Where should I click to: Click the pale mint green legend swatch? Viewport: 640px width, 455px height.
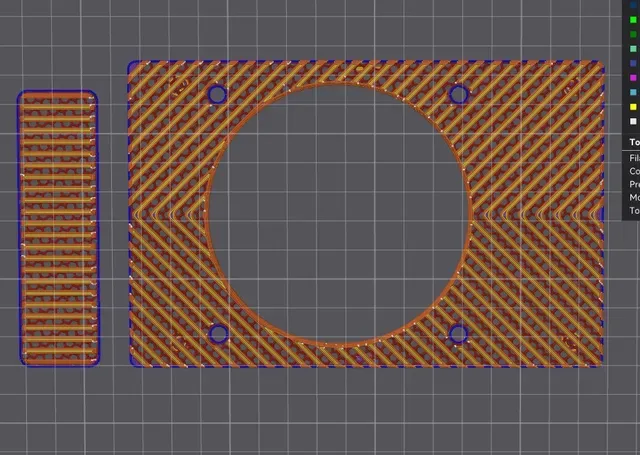633,49
